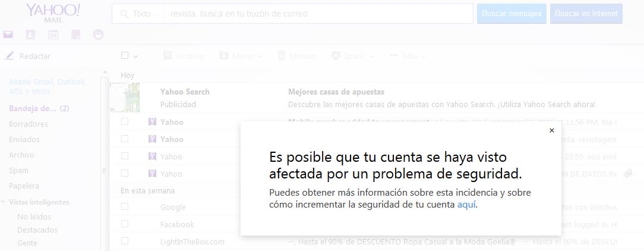Click Buscar mensajes button

click(x=512, y=14)
